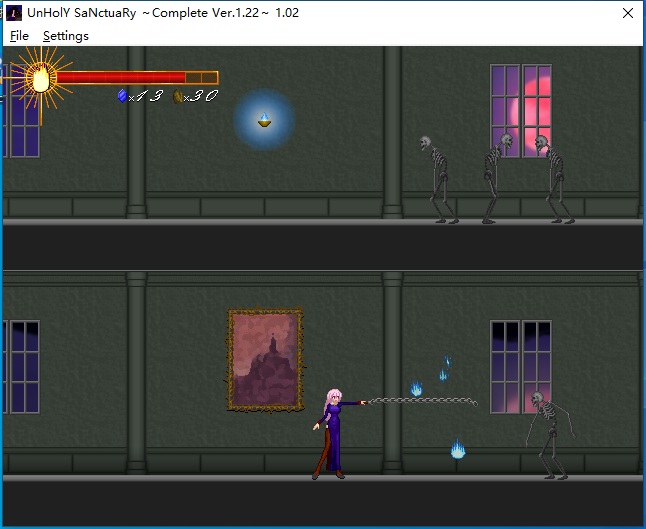Image resolution: width=646 pixels, height=529 pixels.
Task: Click the large blue flame on floor
Action: click(x=458, y=450)
